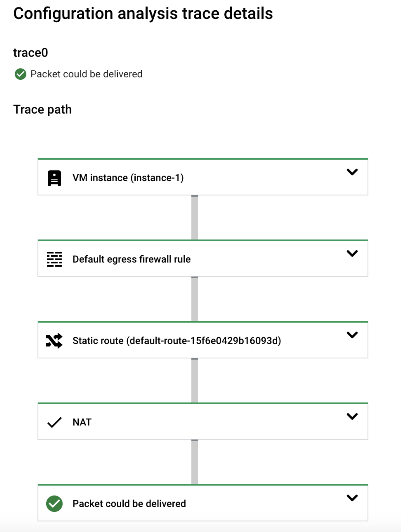Open the NAT step details chevron
This screenshot has height=532, width=401.
[353, 416]
